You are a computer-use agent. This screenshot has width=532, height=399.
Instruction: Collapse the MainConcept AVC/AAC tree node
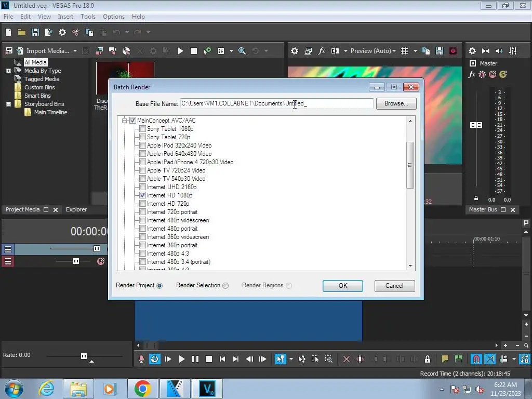tap(125, 121)
